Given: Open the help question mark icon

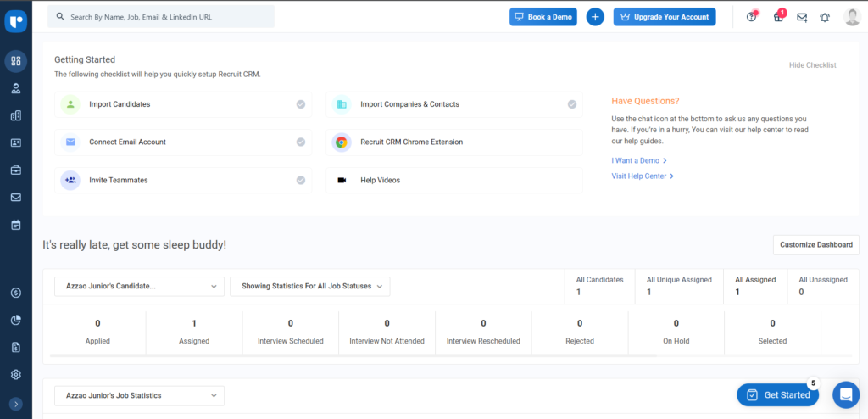Looking at the screenshot, I should pos(752,17).
